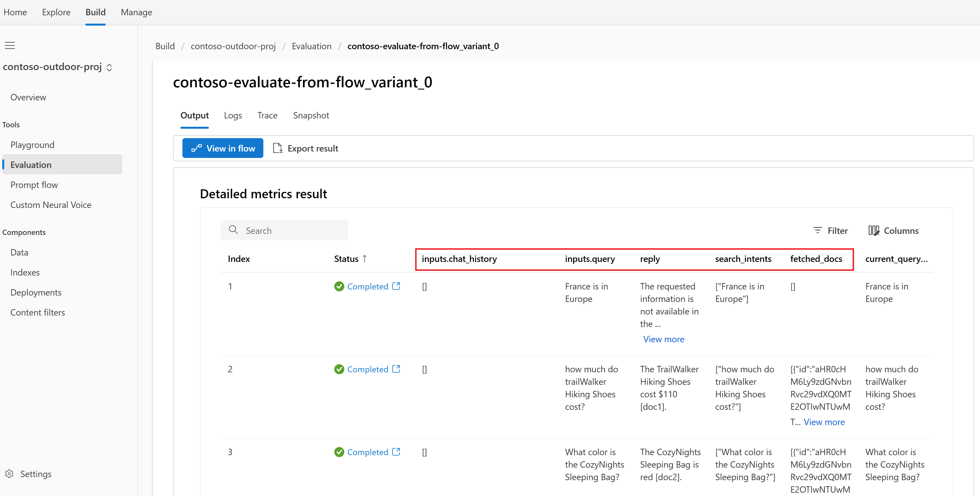Image resolution: width=980 pixels, height=496 pixels.
Task: Click the Index cell '2'
Action: tap(230, 369)
